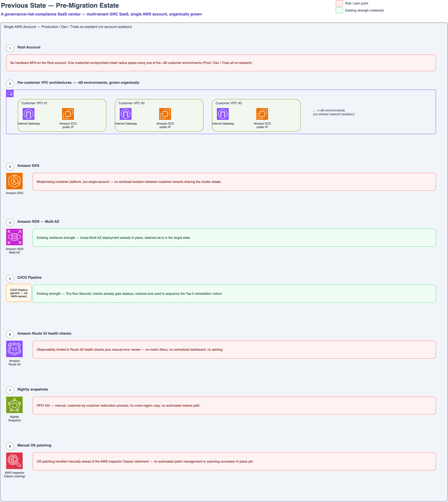
Task: Click the RPO 24h restoration risk box
Action: [x=234, y=405]
